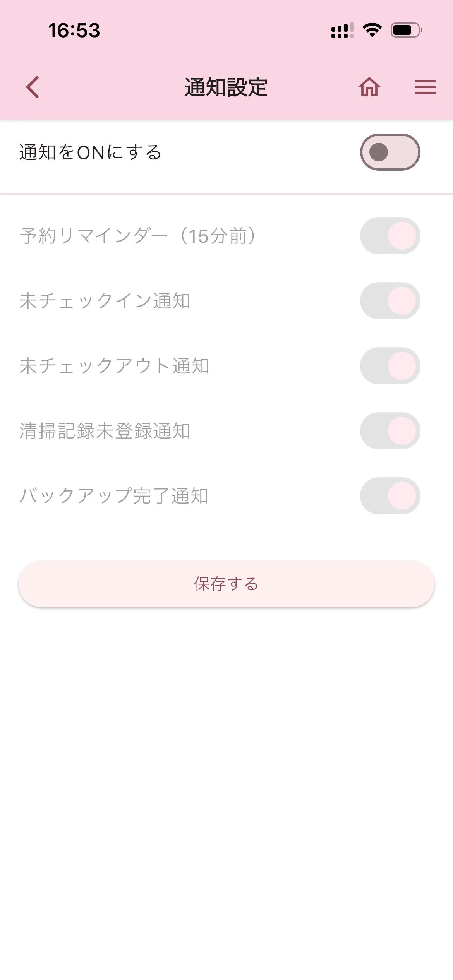Select the 予約リマインダー（15分前） label
The height and width of the screenshot is (980, 453).
point(137,236)
